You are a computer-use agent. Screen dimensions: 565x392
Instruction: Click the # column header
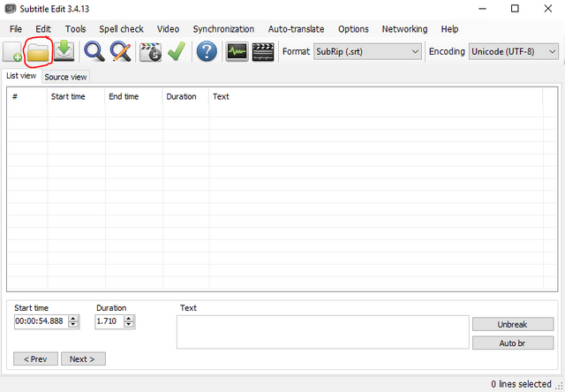27,96
